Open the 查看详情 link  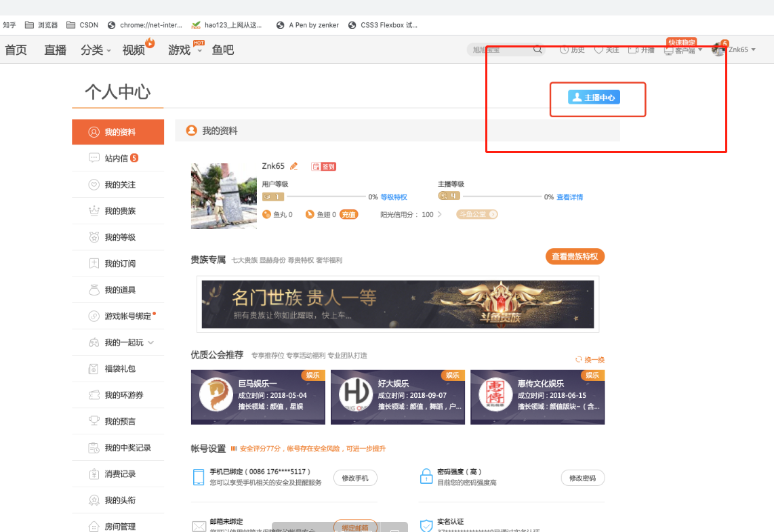(x=569, y=197)
